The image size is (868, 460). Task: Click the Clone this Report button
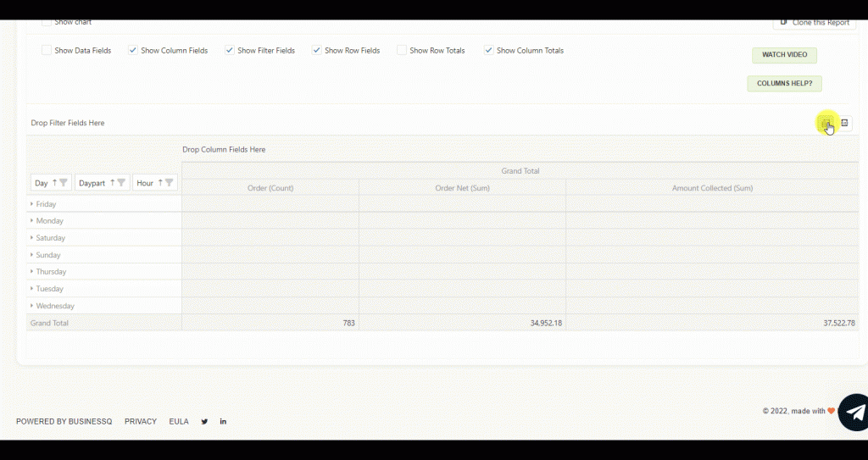tap(815, 23)
